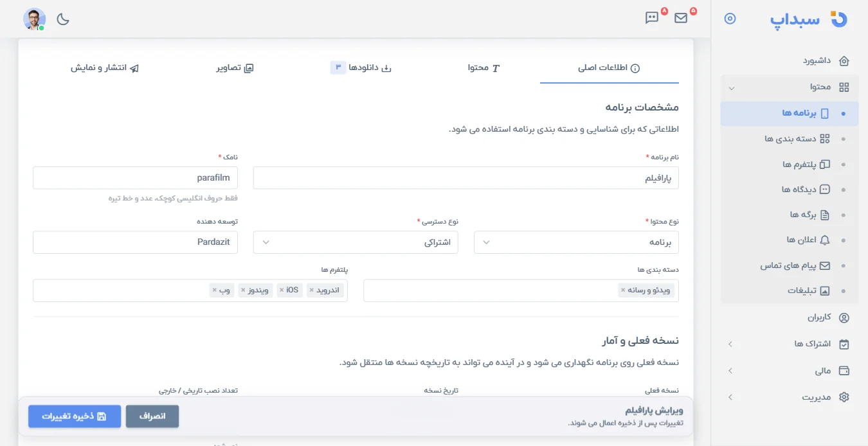868x446 pixels.
Task: Click the نسخه فعلی و آمار heading
Action: (x=640, y=341)
